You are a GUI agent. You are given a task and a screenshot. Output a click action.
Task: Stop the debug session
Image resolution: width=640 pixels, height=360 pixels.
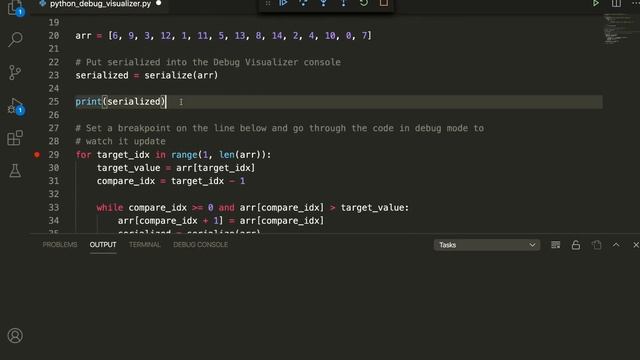point(384,3)
